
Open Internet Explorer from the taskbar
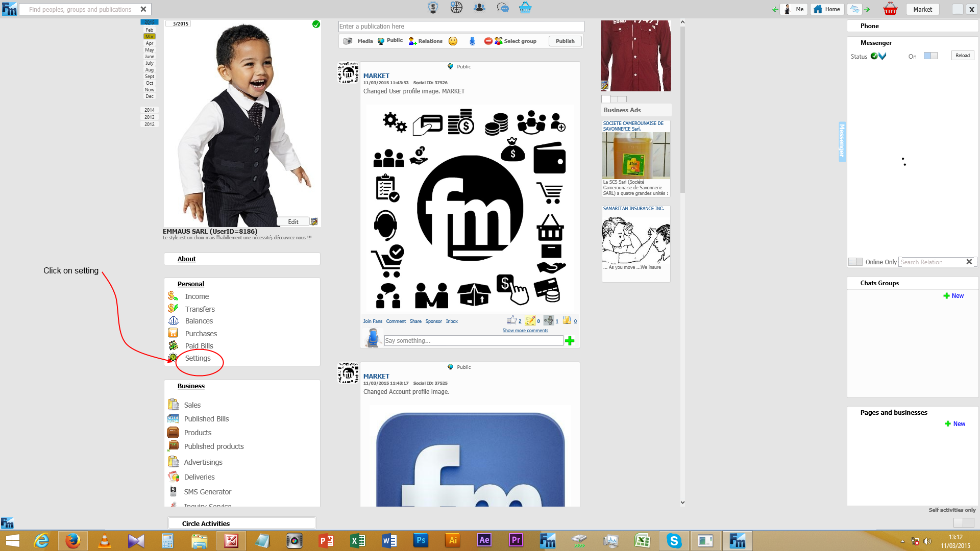coord(41,540)
